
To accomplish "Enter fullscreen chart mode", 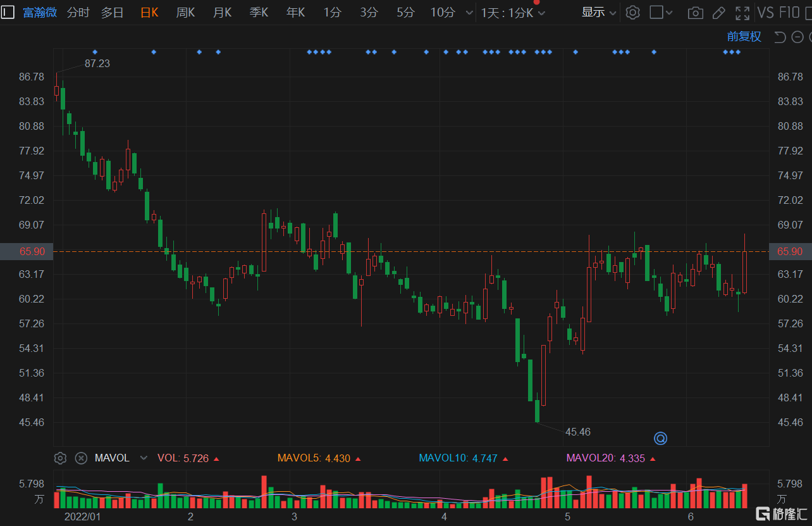I will [x=742, y=12].
